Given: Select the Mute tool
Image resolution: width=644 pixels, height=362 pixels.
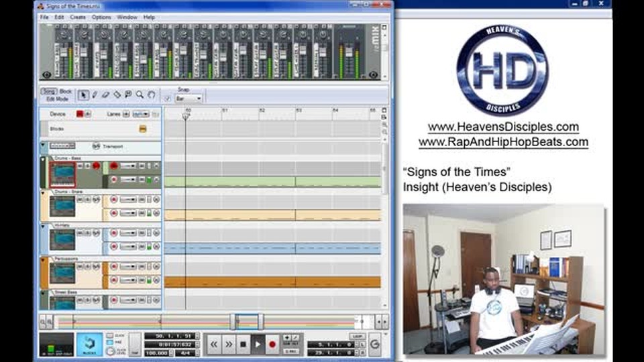Looking at the screenshot, I should [128, 95].
